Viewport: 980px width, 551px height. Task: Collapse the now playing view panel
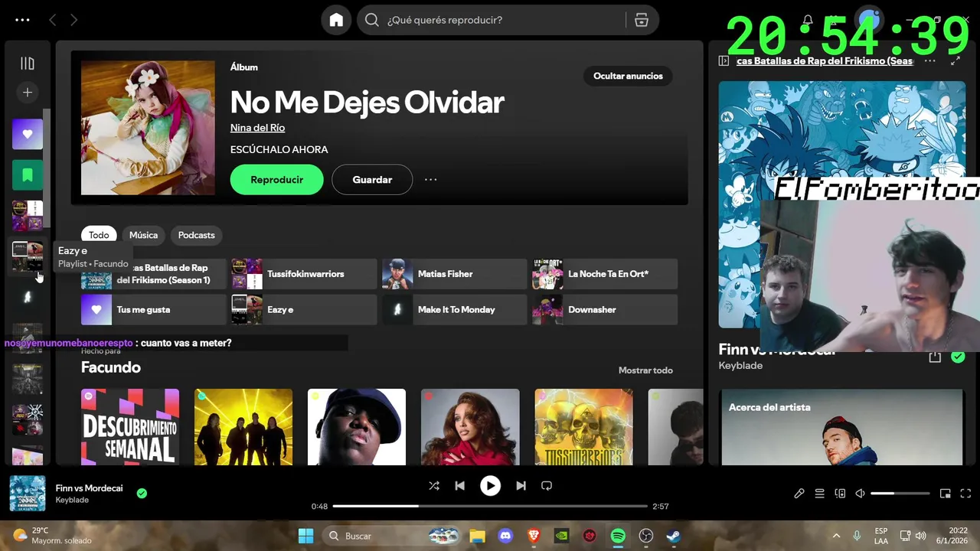[723, 61]
